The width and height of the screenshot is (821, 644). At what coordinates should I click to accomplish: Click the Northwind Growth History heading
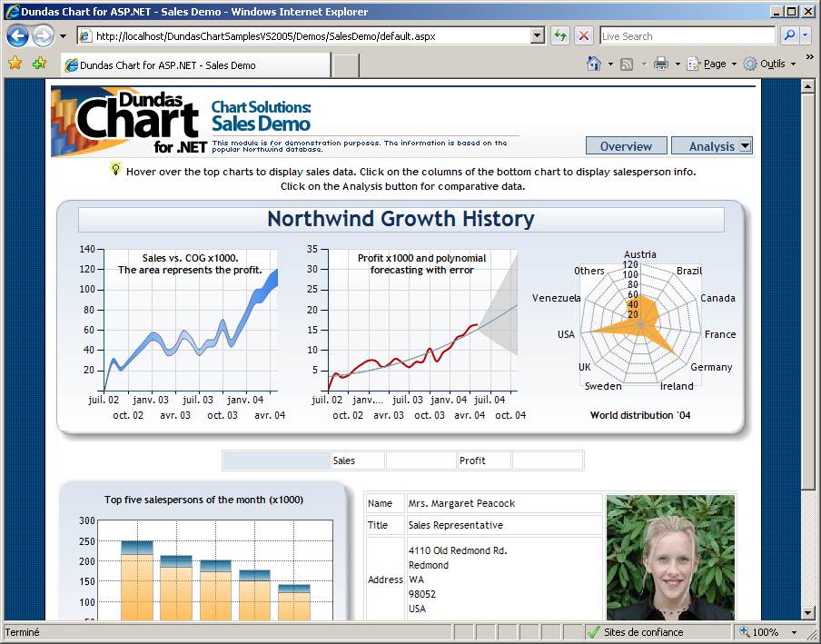pos(401,219)
